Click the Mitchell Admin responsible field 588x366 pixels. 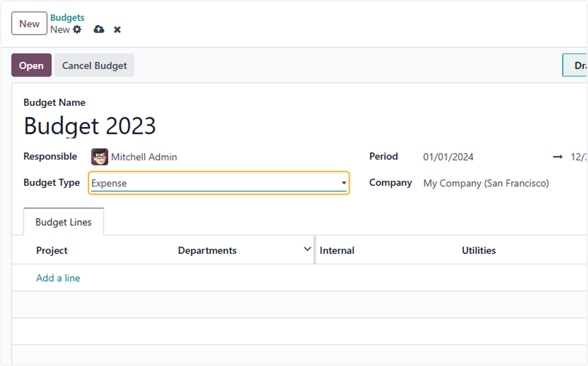click(x=144, y=157)
